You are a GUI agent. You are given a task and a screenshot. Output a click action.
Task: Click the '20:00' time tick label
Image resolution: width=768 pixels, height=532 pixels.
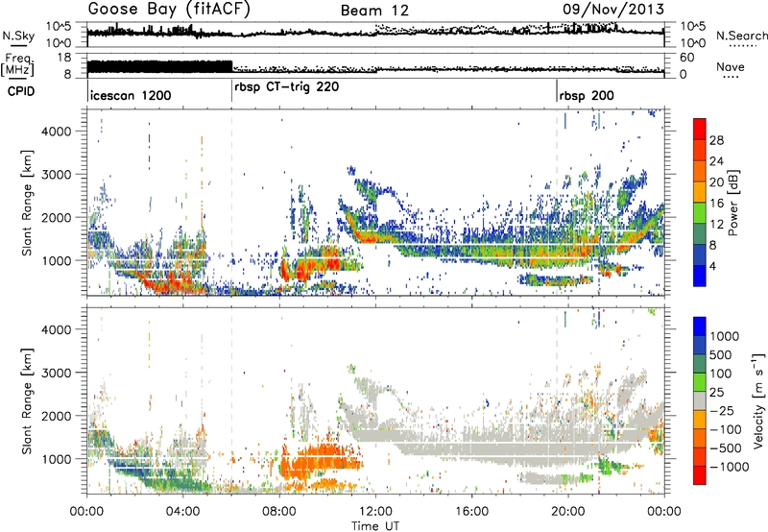[568, 512]
